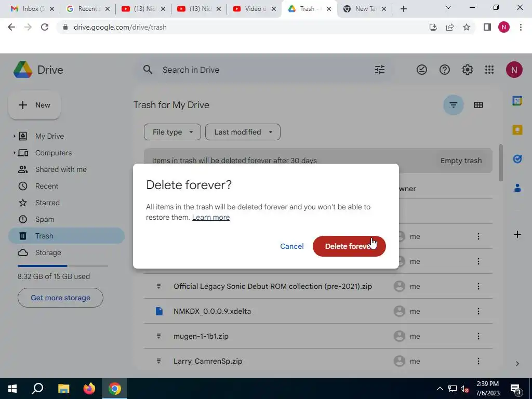Open the Google apps grid icon
The height and width of the screenshot is (399, 532).
click(x=489, y=70)
